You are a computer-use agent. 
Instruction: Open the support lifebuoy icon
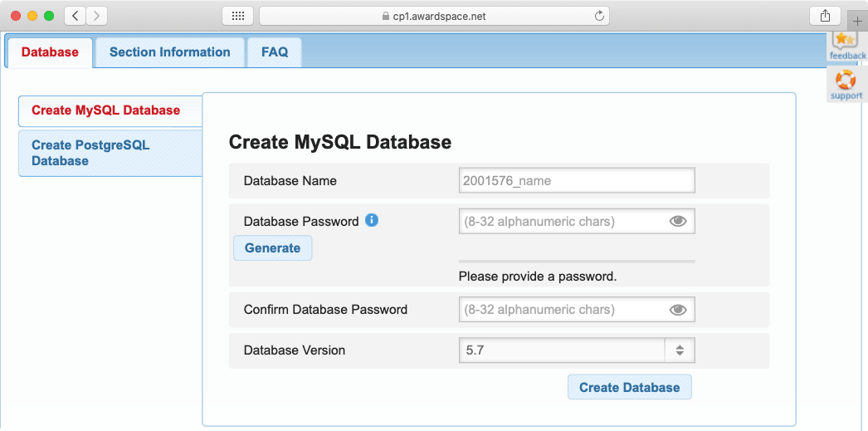[846, 81]
